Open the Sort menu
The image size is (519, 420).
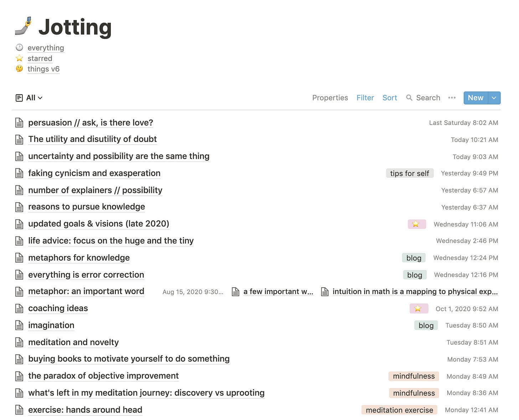[x=390, y=98]
